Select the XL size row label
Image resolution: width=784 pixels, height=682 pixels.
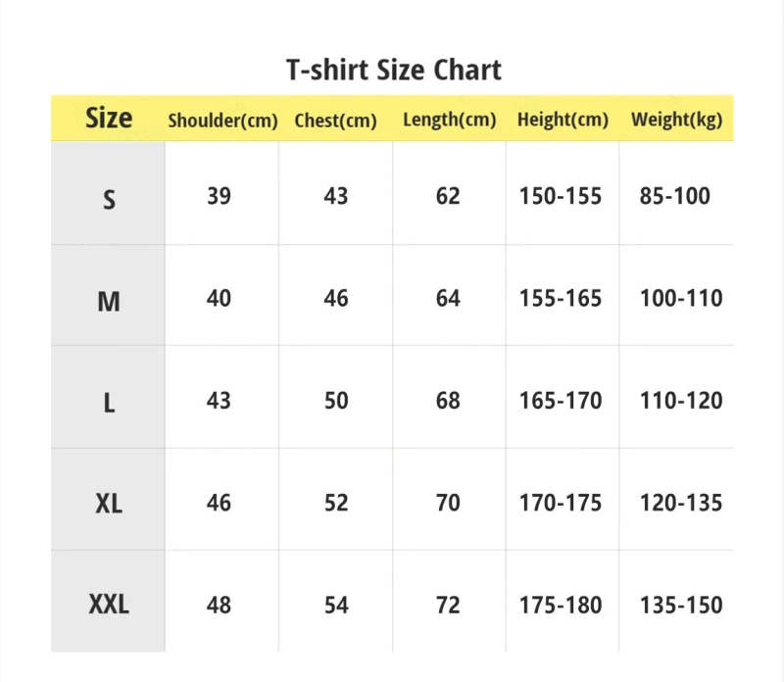tap(109, 504)
